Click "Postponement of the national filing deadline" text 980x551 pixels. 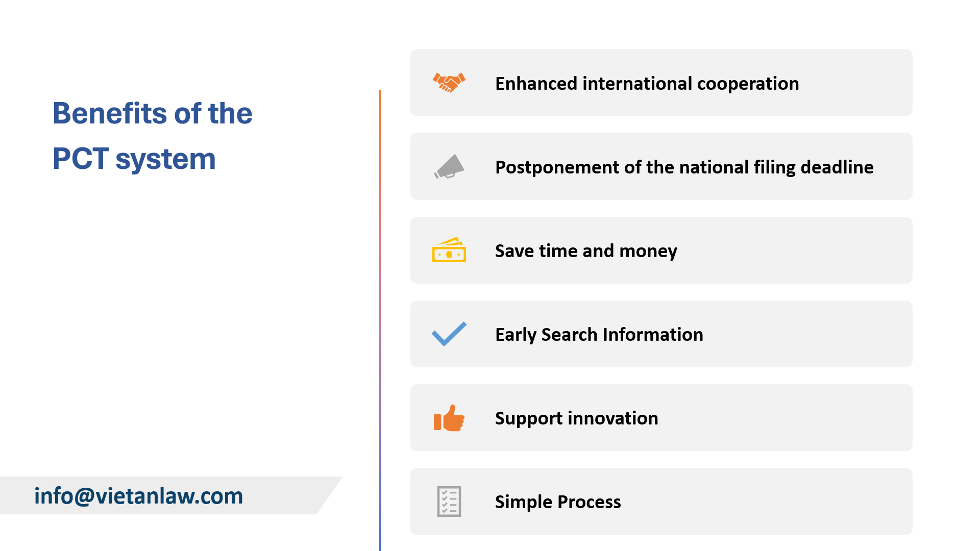(x=684, y=167)
